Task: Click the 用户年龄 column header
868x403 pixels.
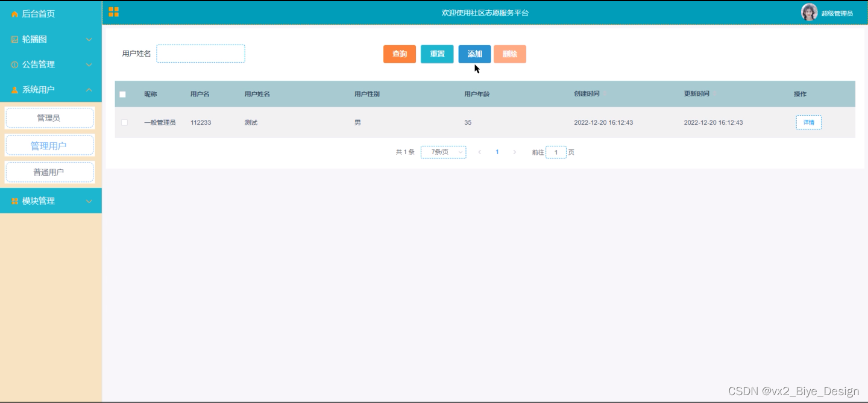Action: point(477,94)
